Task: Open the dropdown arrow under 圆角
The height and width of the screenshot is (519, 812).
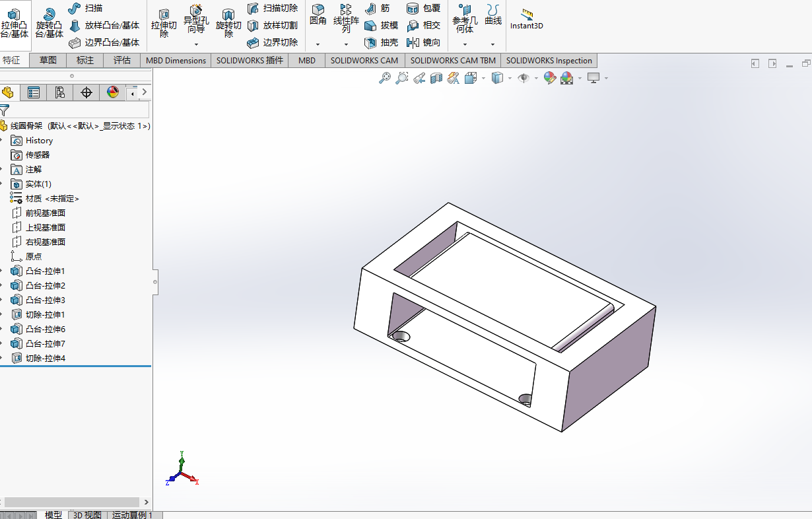Action: [x=318, y=44]
